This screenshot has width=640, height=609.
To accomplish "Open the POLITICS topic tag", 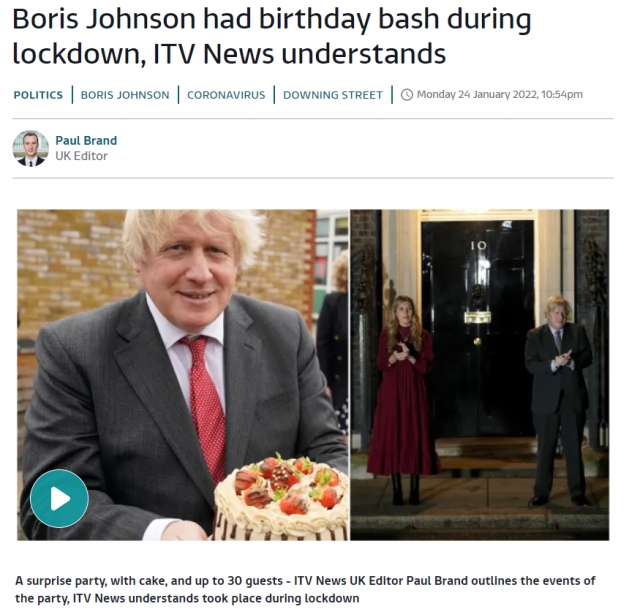I will coord(38,95).
